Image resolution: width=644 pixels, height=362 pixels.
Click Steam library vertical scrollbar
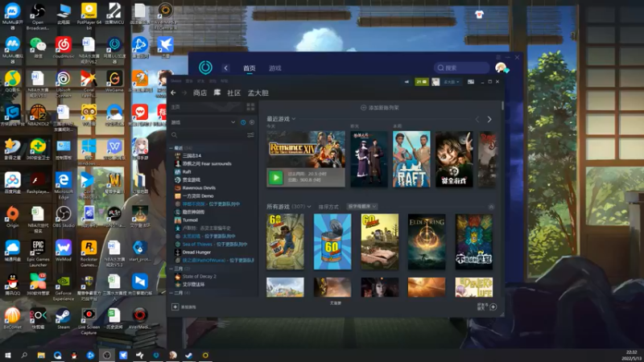(x=502, y=105)
